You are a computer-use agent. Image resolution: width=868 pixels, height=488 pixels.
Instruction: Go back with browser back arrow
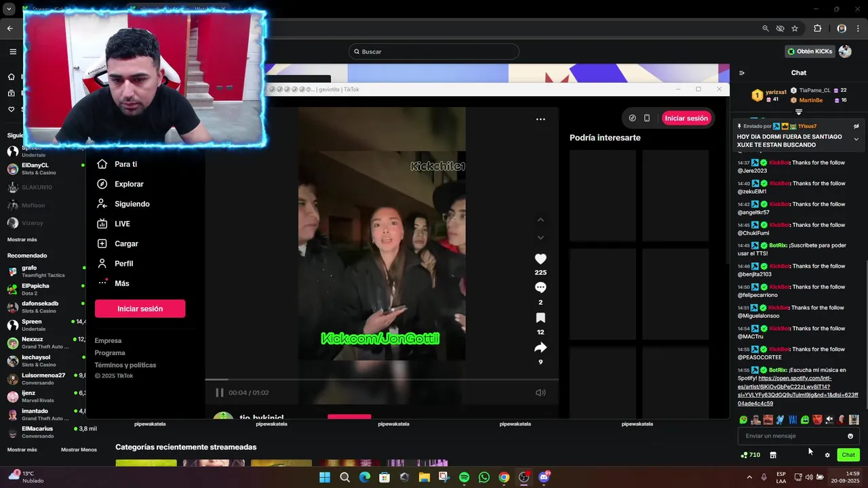[x=9, y=28]
